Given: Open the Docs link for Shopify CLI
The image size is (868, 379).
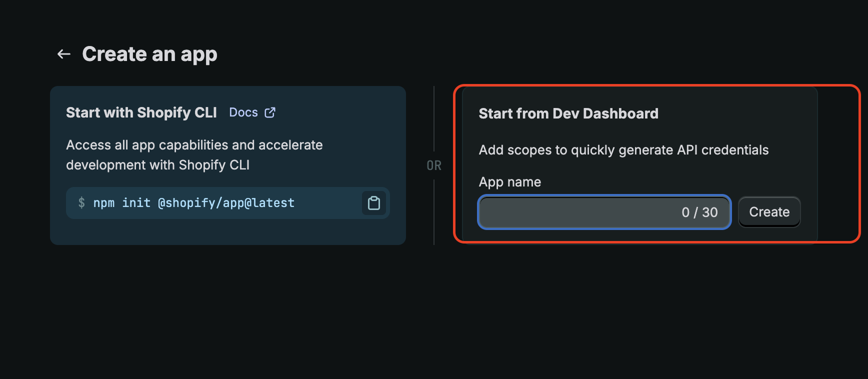Looking at the screenshot, I should click(243, 112).
